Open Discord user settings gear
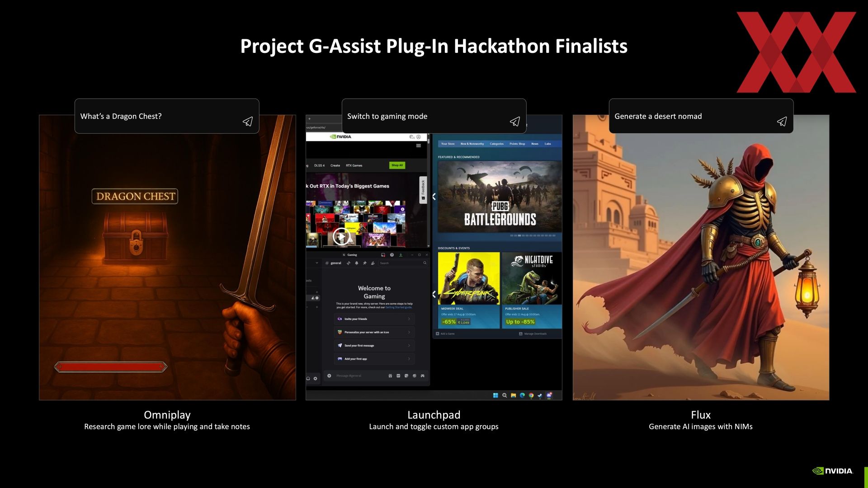The height and width of the screenshot is (488, 868). (316, 379)
